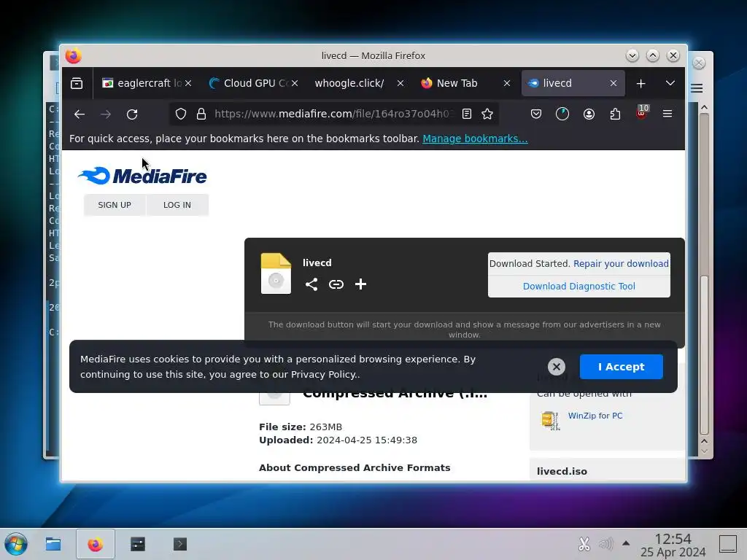The width and height of the screenshot is (747, 560).
Task: Click the SIGN UP button
Action: 115,205
